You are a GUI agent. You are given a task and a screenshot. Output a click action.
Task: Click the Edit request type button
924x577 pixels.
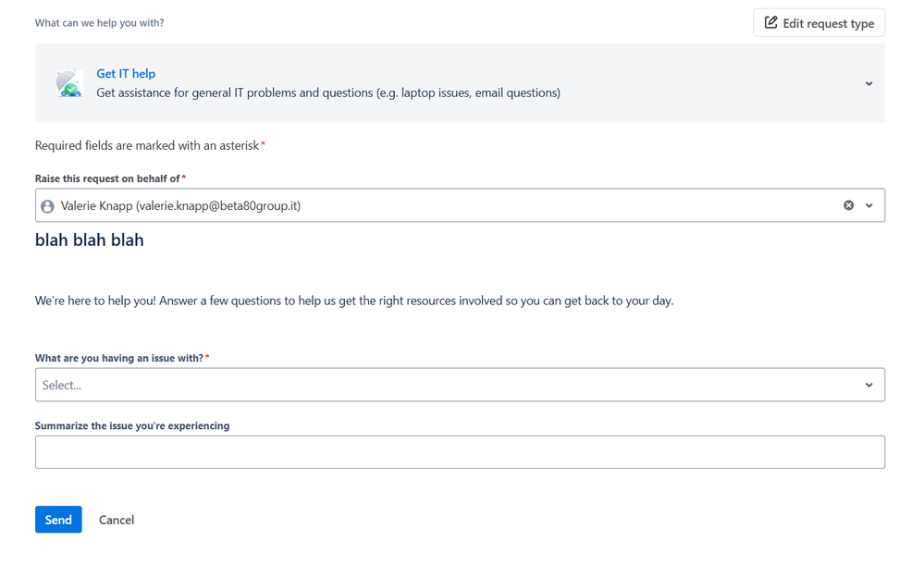tap(819, 22)
